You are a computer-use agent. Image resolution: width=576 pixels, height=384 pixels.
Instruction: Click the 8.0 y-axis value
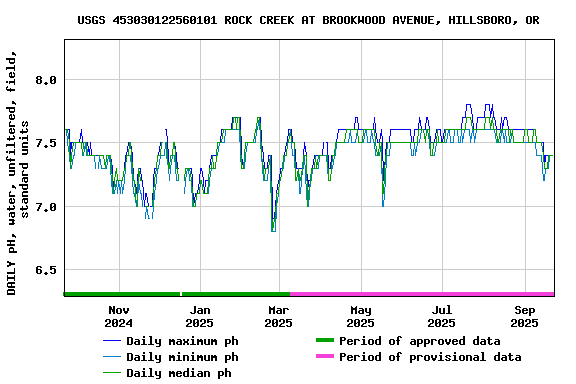click(x=46, y=80)
